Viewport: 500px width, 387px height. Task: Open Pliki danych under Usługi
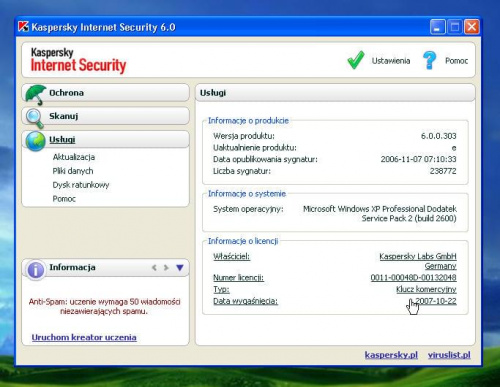(73, 171)
